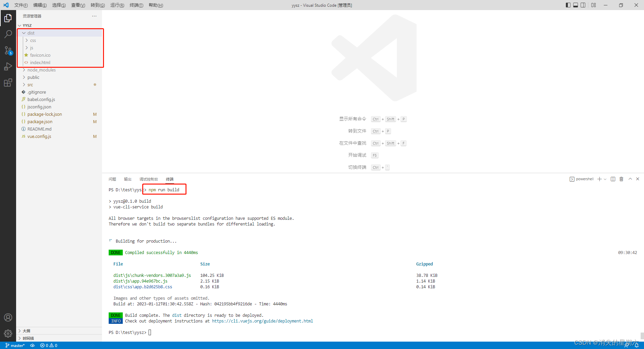Expand the src folder
644x349 pixels.
pyautogui.click(x=59, y=85)
